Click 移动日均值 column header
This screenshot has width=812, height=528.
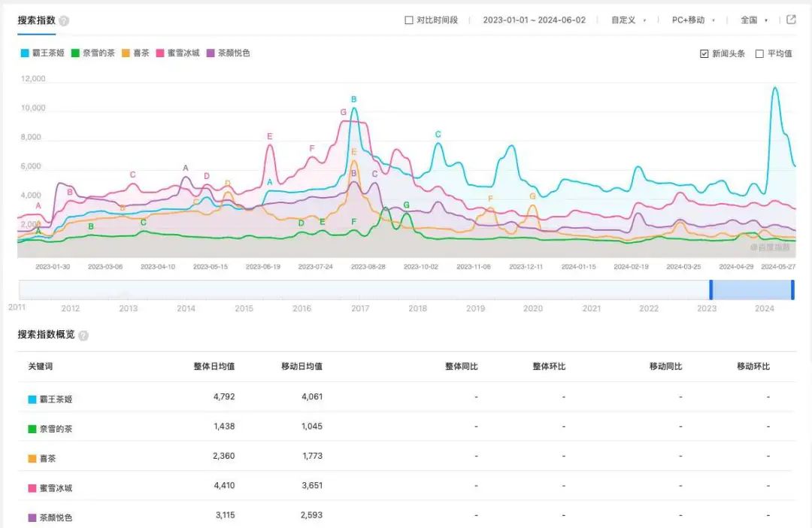pos(302,366)
